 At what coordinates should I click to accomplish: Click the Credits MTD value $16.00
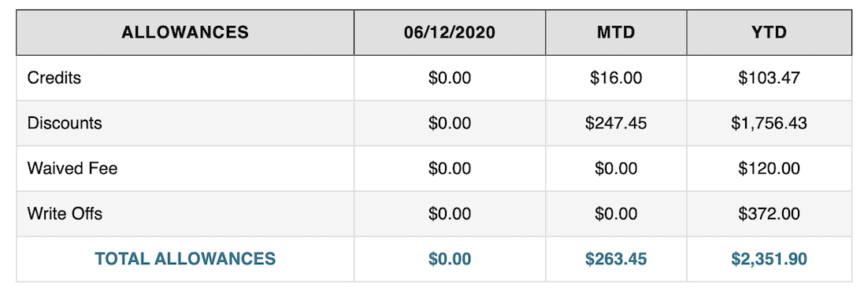point(616,78)
